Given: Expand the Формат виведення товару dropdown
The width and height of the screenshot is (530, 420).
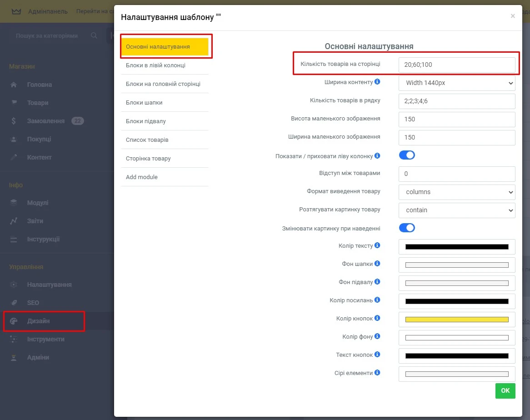Looking at the screenshot, I should (456, 192).
